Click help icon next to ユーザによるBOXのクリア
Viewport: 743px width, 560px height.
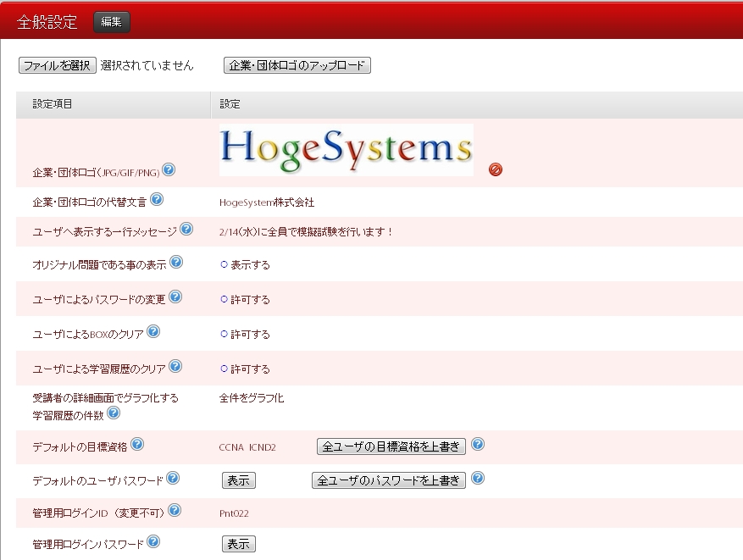pos(153,331)
